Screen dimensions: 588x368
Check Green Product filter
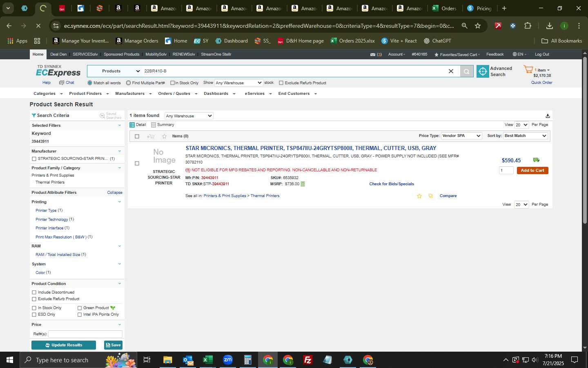click(x=80, y=308)
